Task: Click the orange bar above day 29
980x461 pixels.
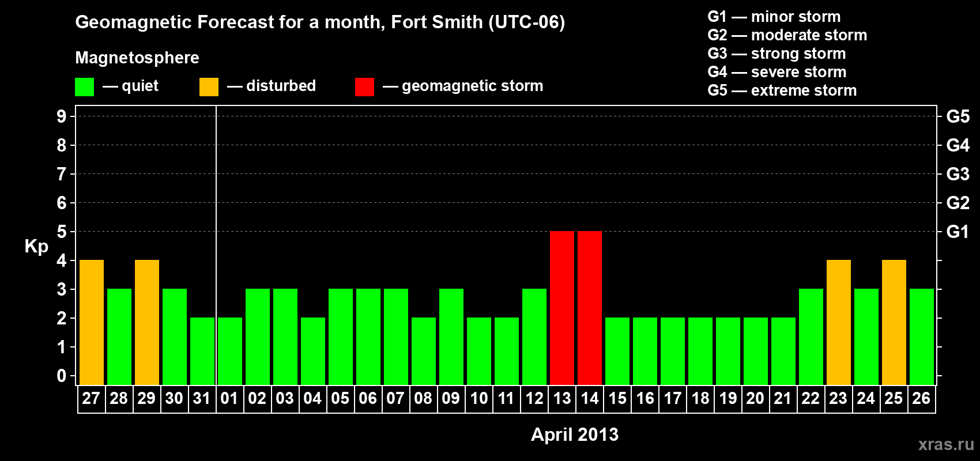Action: tap(147, 322)
